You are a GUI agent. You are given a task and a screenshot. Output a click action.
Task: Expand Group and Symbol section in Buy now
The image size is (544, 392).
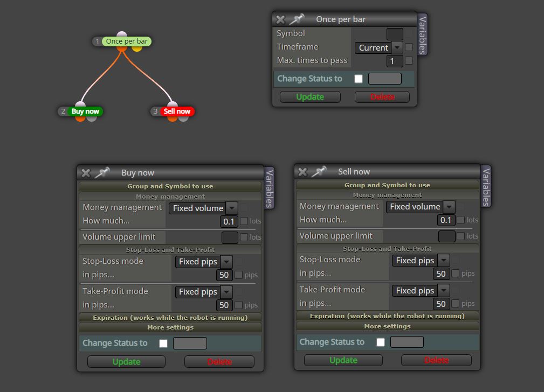pos(170,186)
